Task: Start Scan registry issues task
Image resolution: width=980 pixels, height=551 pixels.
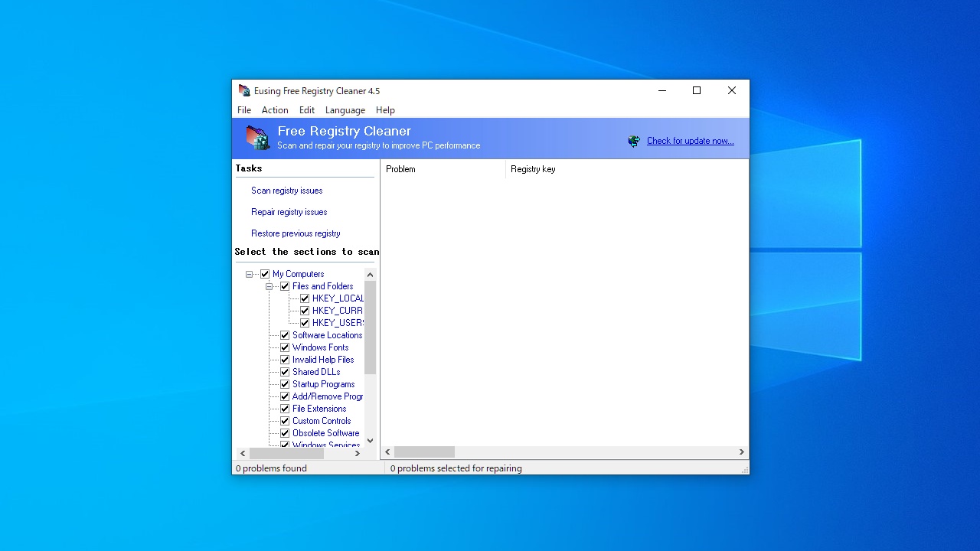Action: (287, 191)
